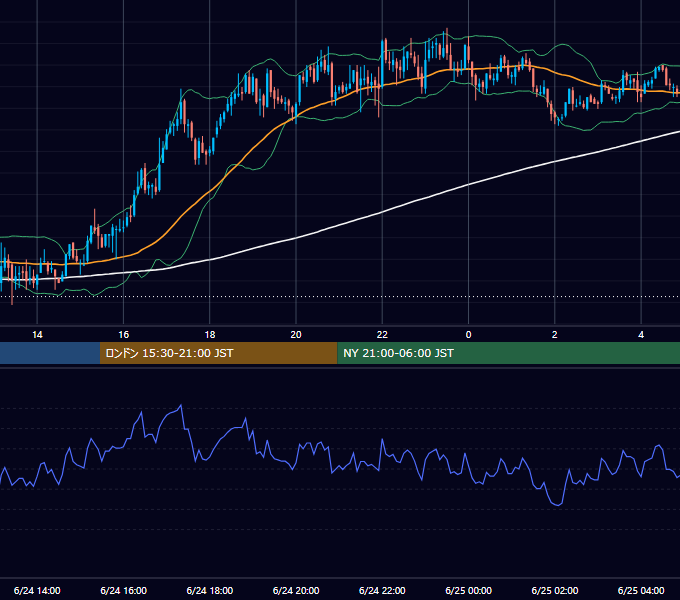Click the blue session bar before London
The image size is (680, 600).
click(50, 353)
